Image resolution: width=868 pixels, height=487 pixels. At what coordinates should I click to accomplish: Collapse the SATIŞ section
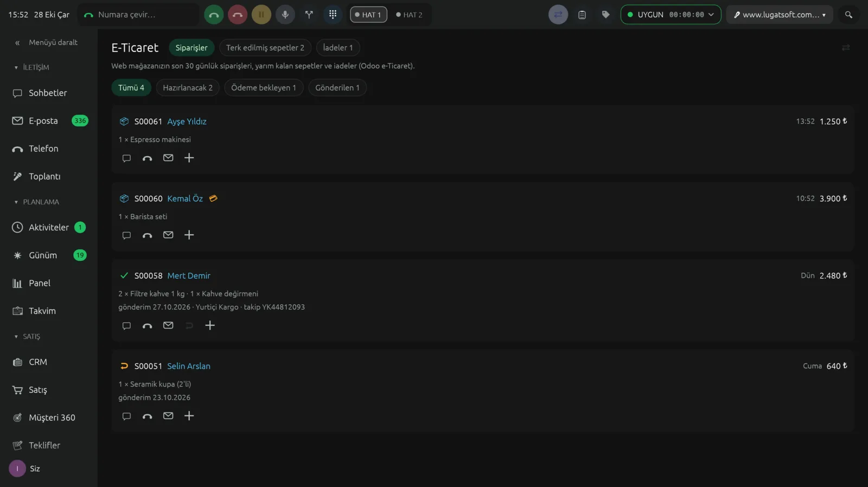tap(27, 336)
